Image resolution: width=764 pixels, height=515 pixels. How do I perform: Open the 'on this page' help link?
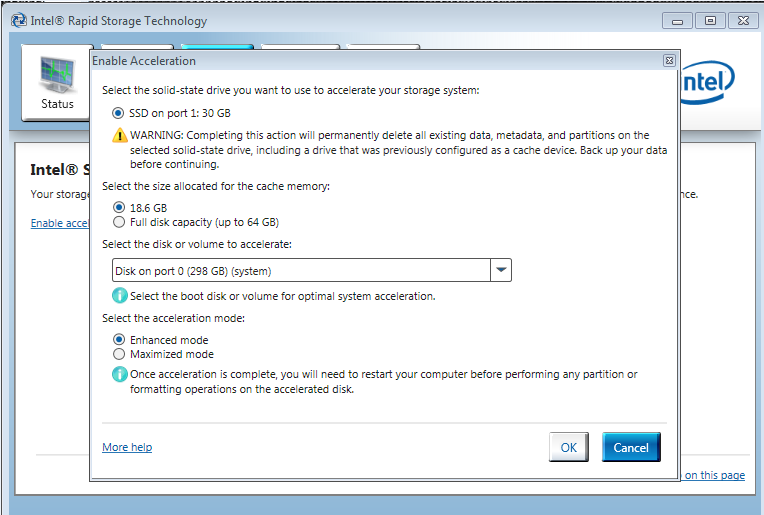coord(713,475)
